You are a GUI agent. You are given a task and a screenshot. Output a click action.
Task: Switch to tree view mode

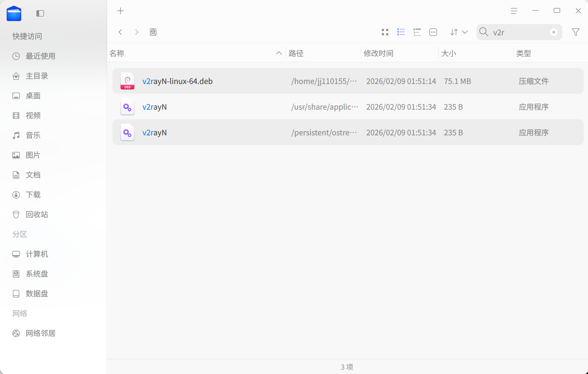click(x=417, y=32)
